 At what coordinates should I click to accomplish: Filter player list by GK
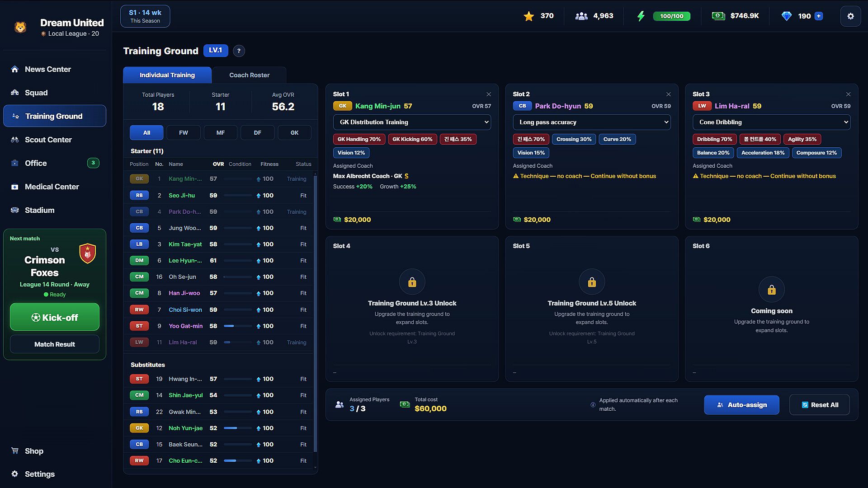click(294, 133)
